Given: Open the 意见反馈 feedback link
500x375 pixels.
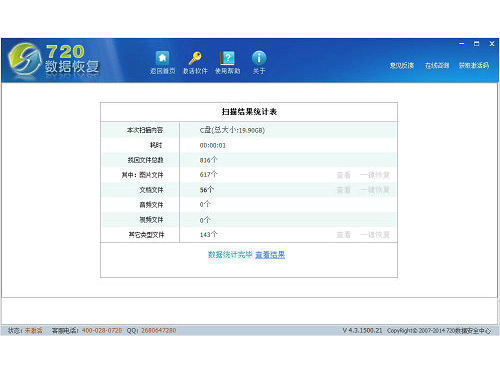Looking at the screenshot, I should [x=402, y=65].
